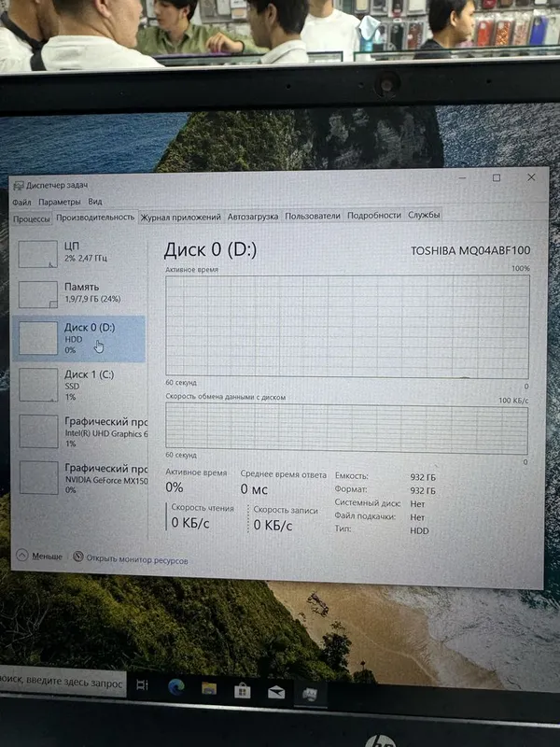
Task: Click the resource monitor icon
Action: tap(78, 557)
